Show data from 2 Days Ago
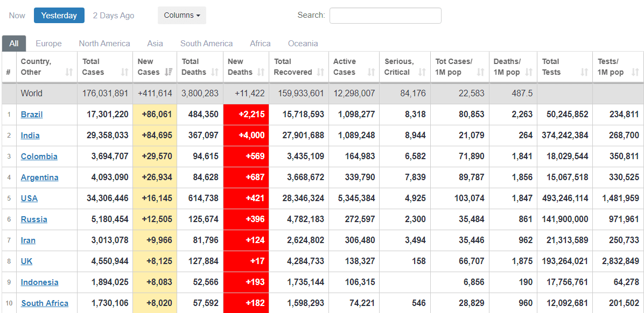Image resolution: width=644 pixels, height=313 pixels. [x=114, y=16]
